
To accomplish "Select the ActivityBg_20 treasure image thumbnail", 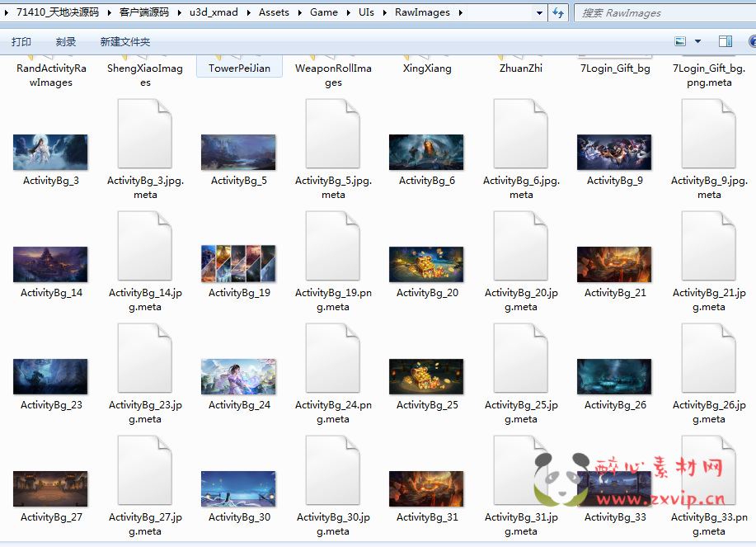I will (x=426, y=264).
